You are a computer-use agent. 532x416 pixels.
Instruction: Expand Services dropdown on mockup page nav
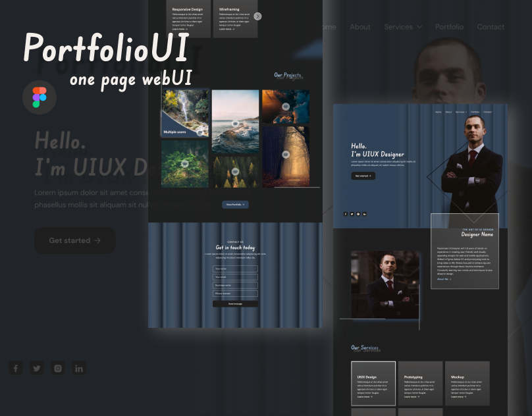click(x=461, y=112)
